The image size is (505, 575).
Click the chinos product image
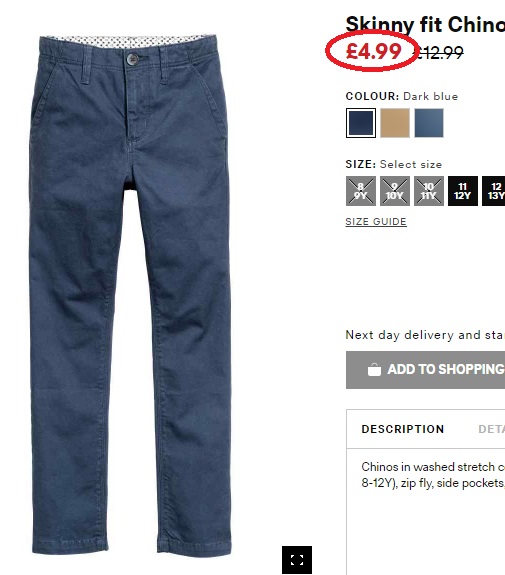[130, 294]
